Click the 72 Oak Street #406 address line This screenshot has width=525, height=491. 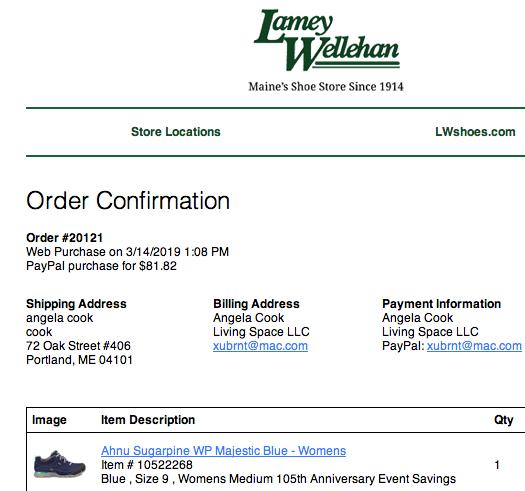tap(78, 346)
